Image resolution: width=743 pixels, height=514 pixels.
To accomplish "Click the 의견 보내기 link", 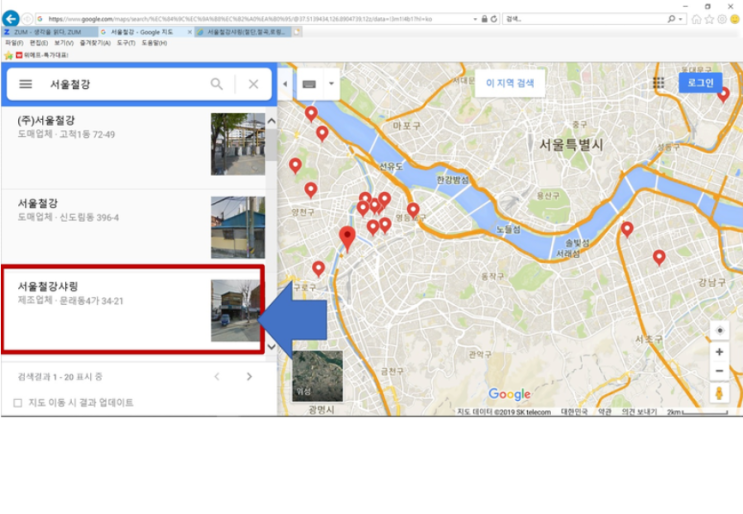I will tap(639, 412).
